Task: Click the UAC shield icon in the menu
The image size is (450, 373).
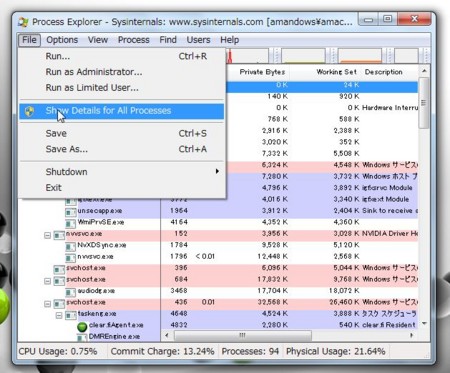Action: pyautogui.click(x=30, y=111)
